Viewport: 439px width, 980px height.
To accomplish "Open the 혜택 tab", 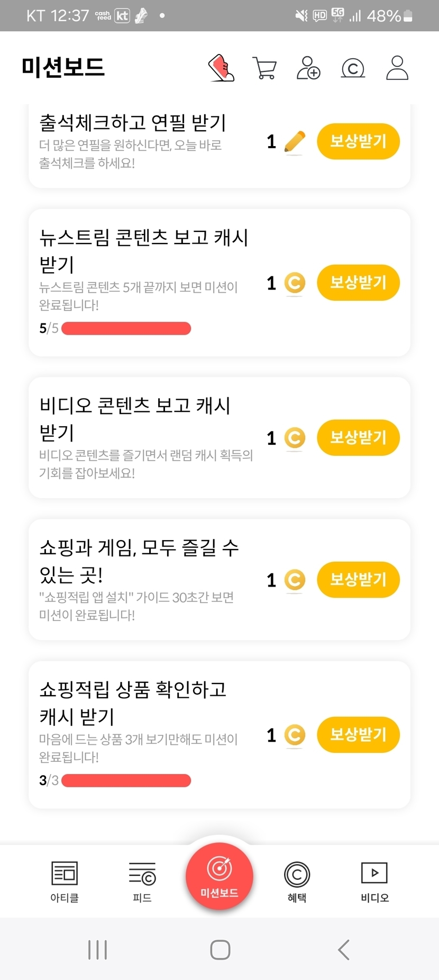I will click(x=297, y=881).
